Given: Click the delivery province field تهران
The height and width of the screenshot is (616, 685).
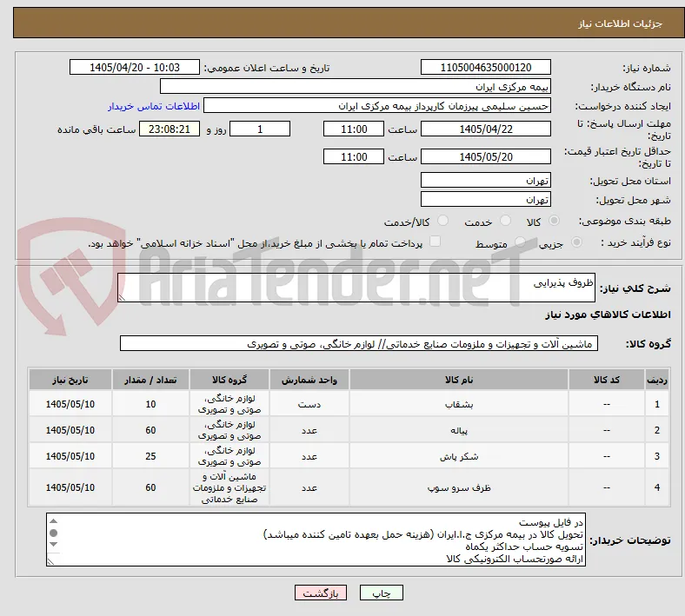Looking at the screenshot, I should click(x=485, y=180).
